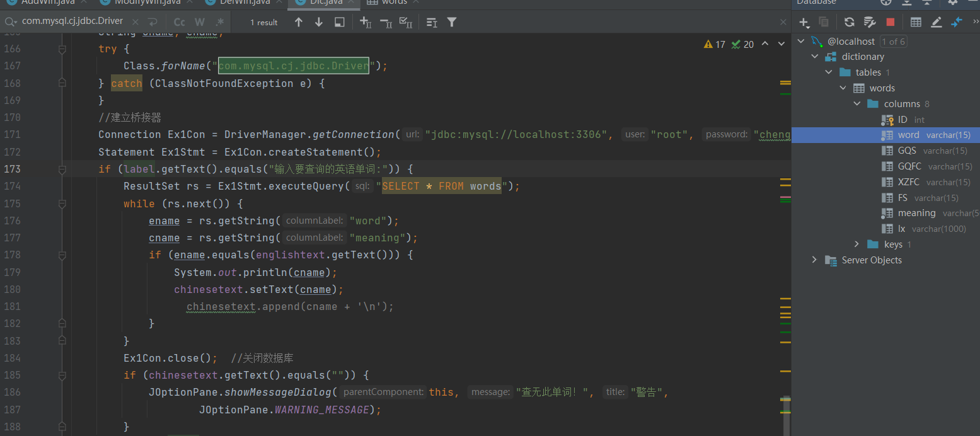Select the lx varchar(1000) column
This screenshot has height=436, width=980.
[885, 229]
